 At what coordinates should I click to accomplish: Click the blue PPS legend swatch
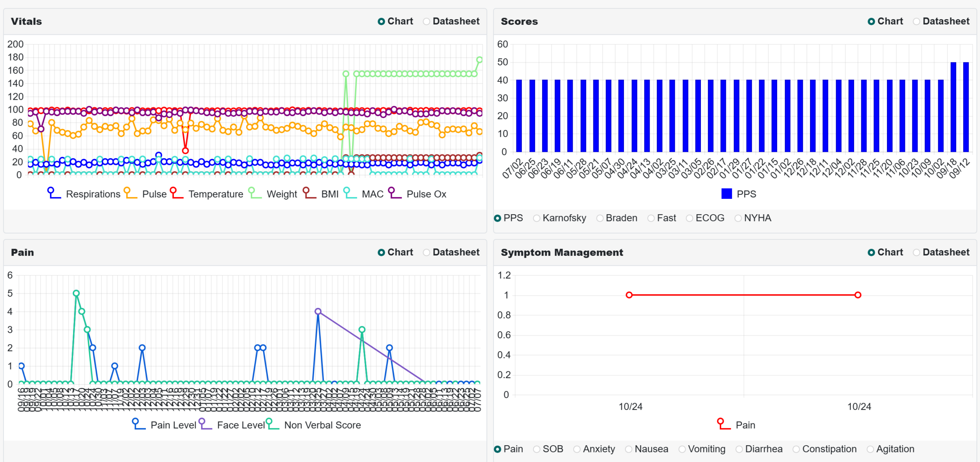727,194
